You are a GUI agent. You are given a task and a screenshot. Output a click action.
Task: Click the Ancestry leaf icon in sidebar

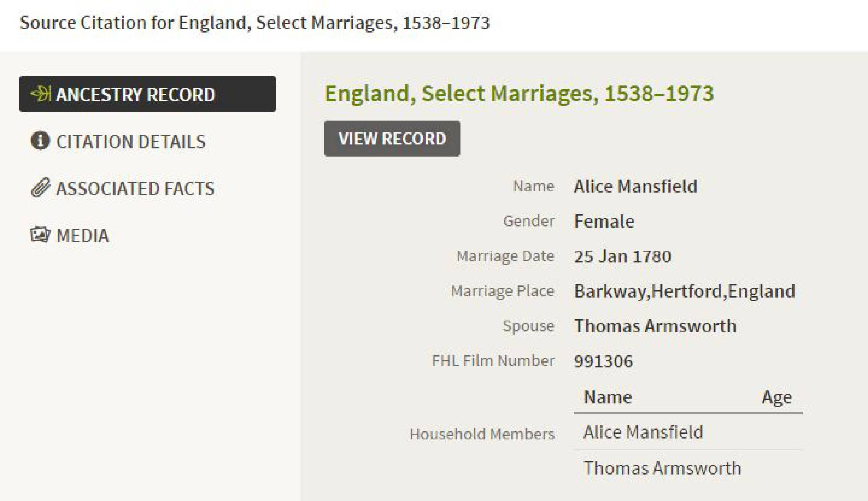pyautogui.click(x=41, y=94)
